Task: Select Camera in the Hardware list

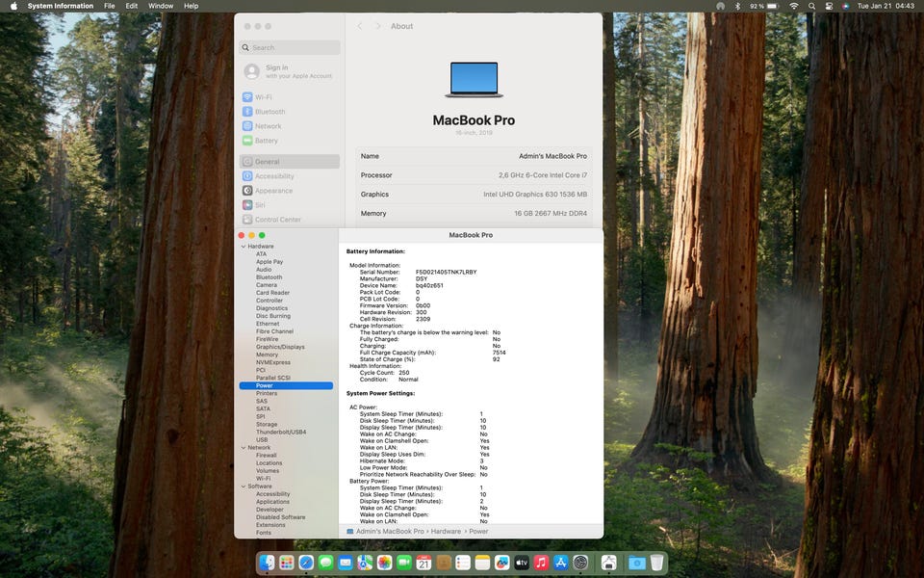Action: click(267, 285)
